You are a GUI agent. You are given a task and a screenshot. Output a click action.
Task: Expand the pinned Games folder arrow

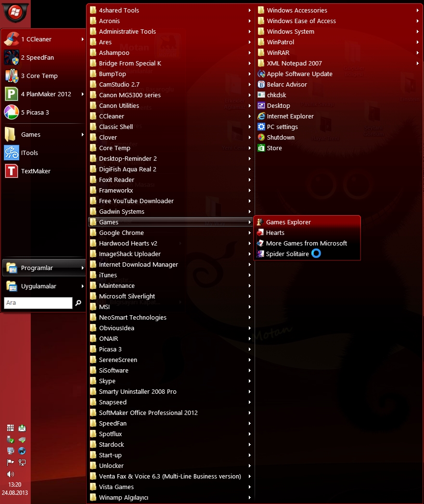pos(83,135)
